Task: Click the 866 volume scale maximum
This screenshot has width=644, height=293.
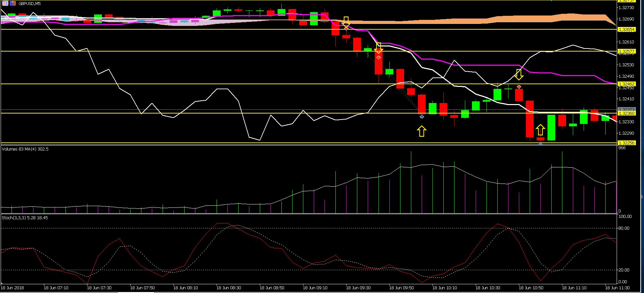Action: (x=622, y=148)
